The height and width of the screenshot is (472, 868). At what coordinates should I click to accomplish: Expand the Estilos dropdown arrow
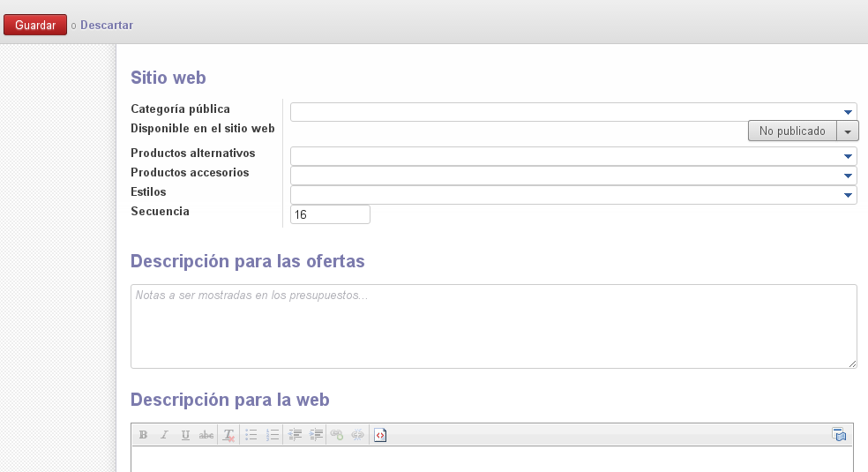[x=848, y=195]
